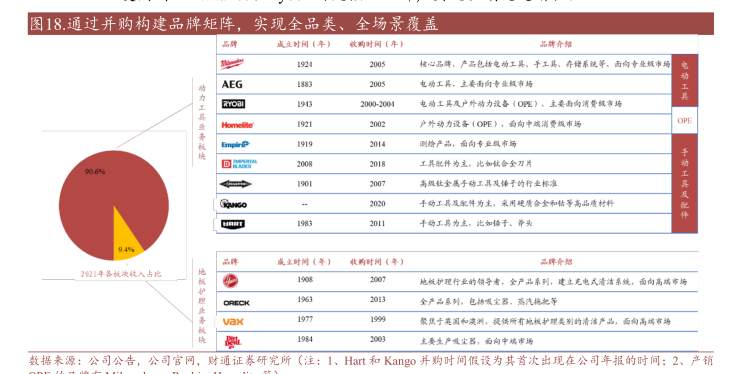Image resolution: width=733 pixels, height=374 pixels.
Task: Click the 收购时间 header in top table
Action: tap(376, 44)
